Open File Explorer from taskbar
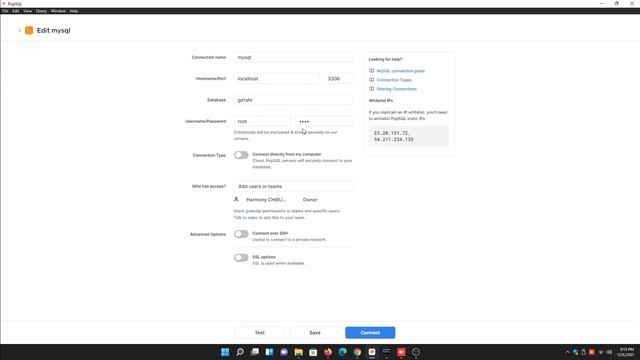This screenshot has height=360, width=640. pyautogui.click(x=299, y=352)
